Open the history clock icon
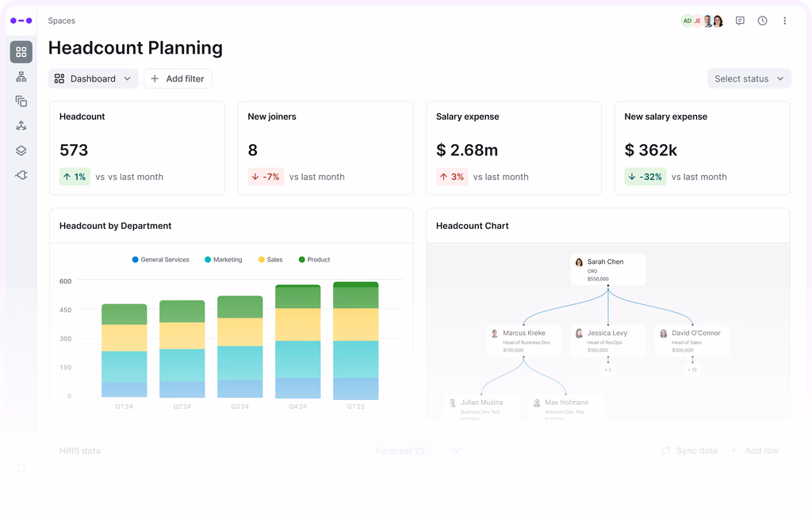This screenshot has width=812, height=515. tap(762, 21)
